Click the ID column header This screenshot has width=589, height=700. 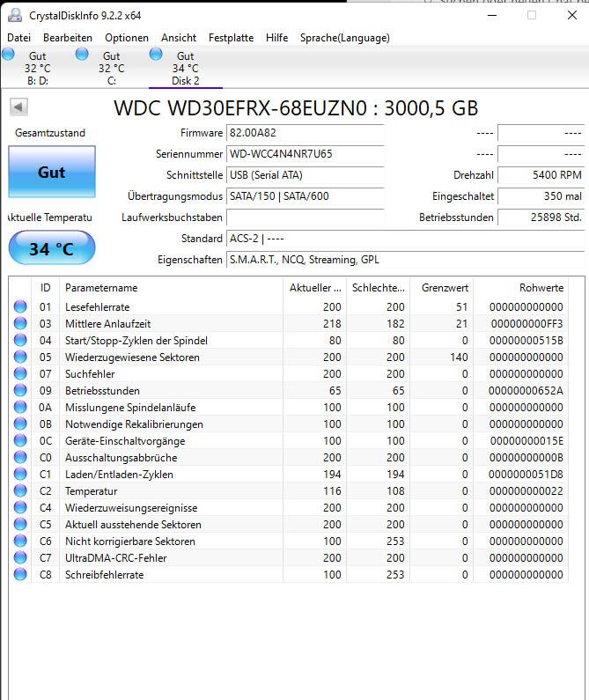coord(45,288)
